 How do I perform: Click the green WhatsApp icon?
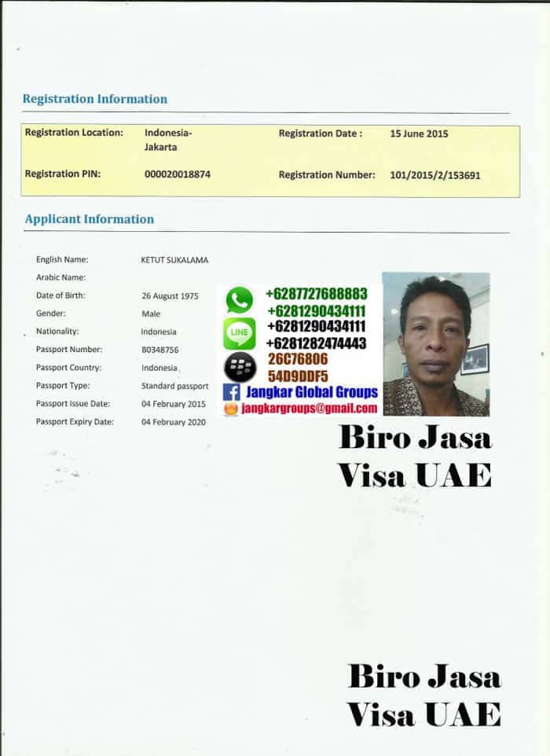pos(240,300)
